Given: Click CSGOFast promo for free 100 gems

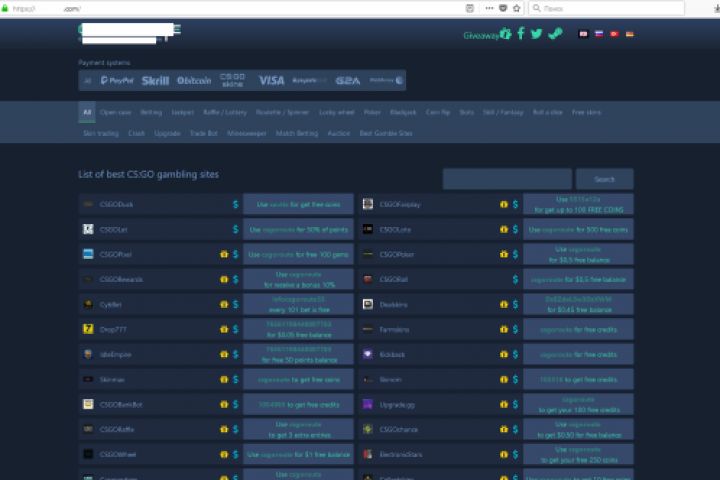Looking at the screenshot, I should pyautogui.click(x=298, y=254).
